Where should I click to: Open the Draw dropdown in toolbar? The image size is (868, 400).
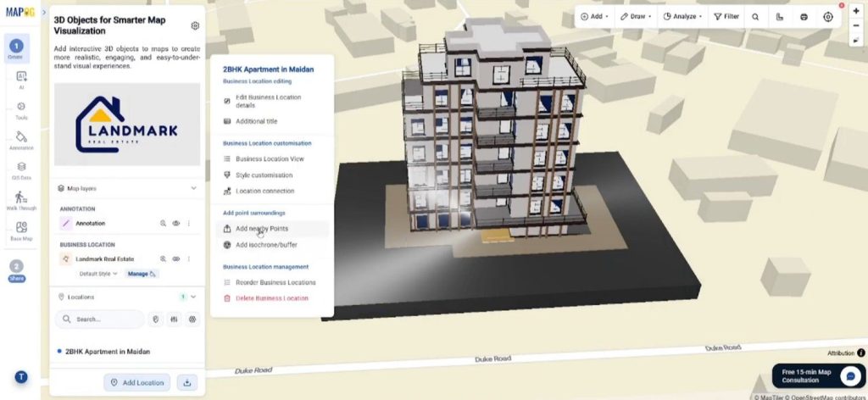[x=636, y=17]
